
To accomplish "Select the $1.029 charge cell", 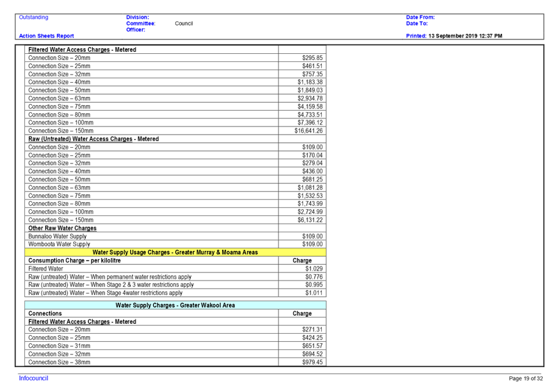I will pos(302,269).
